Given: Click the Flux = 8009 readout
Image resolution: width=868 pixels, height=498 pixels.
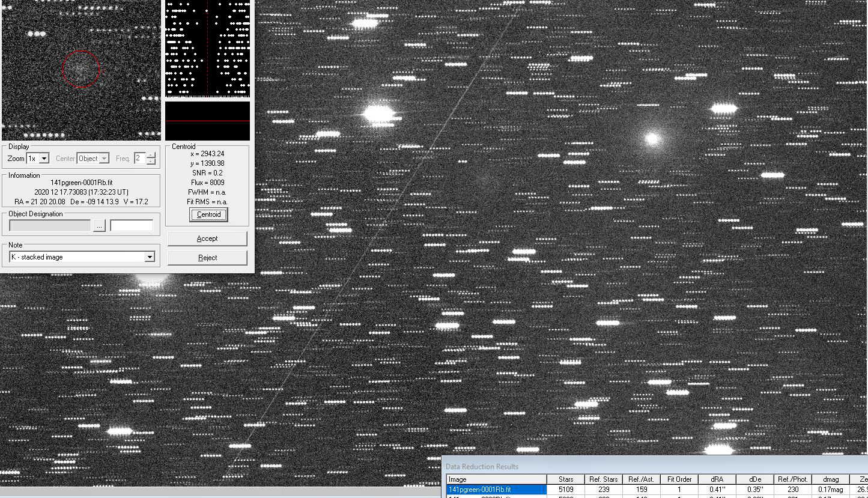Looking at the screenshot, I should point(207,183).
